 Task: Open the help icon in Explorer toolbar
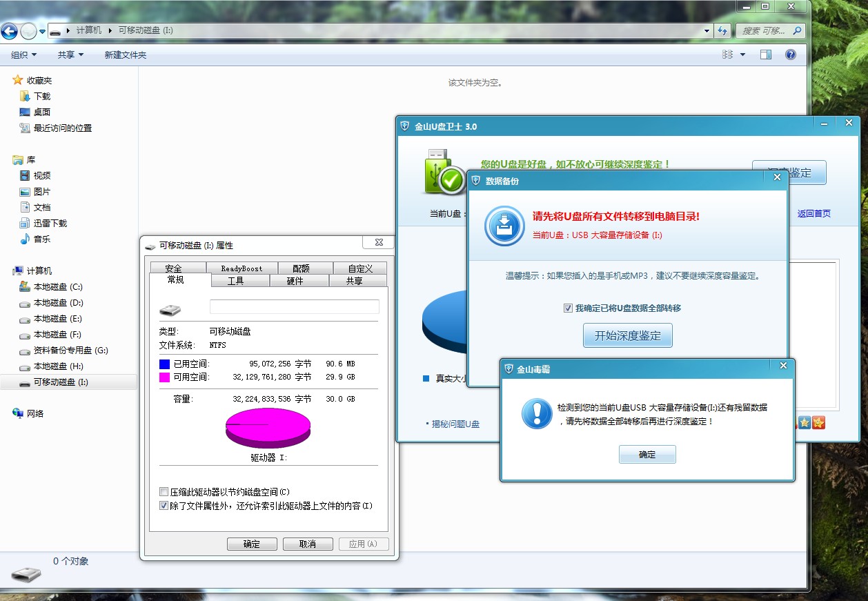click(x=790, y=55)
